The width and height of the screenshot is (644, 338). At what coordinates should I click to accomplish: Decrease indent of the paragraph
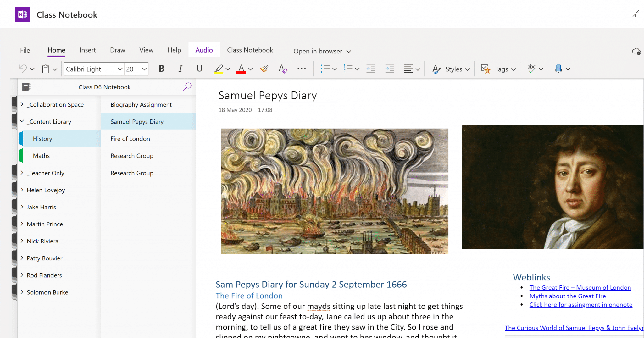pos(371,69)
